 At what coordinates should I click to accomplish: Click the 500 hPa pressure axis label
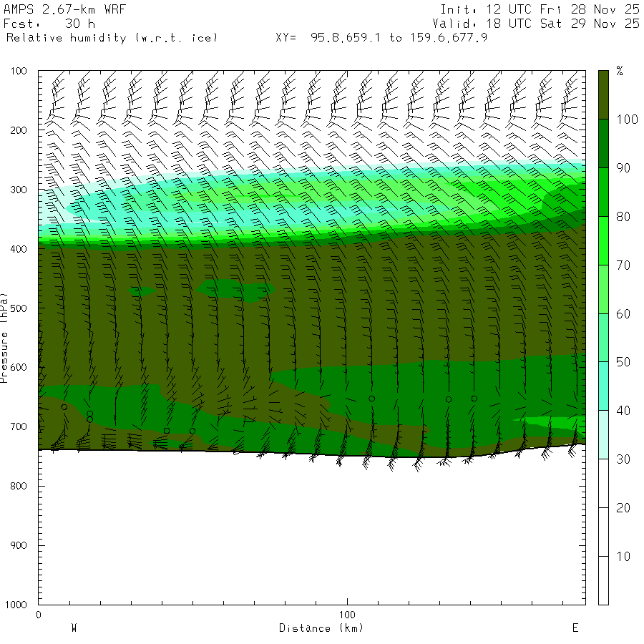coord(19,308)
